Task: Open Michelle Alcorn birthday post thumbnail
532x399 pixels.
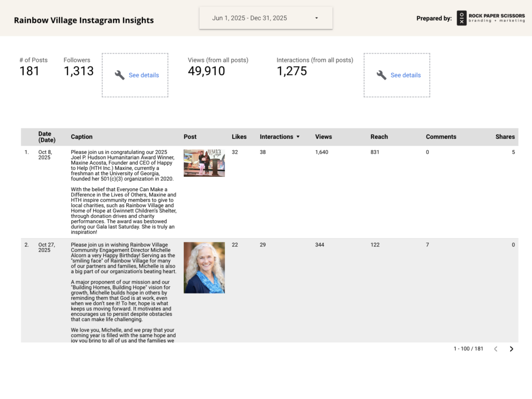Action: [204, 268]
